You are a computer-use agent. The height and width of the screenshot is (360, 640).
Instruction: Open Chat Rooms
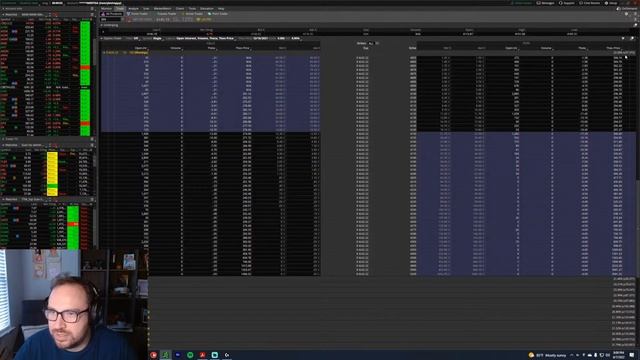coord(589,3)
